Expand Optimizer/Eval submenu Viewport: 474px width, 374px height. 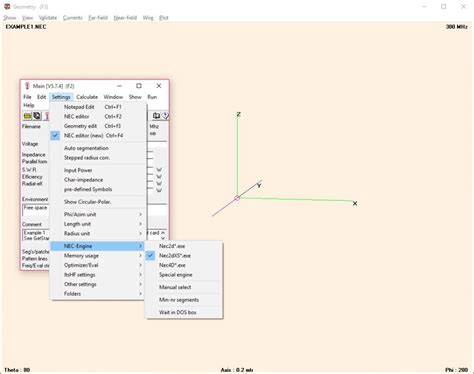(98, 265)
